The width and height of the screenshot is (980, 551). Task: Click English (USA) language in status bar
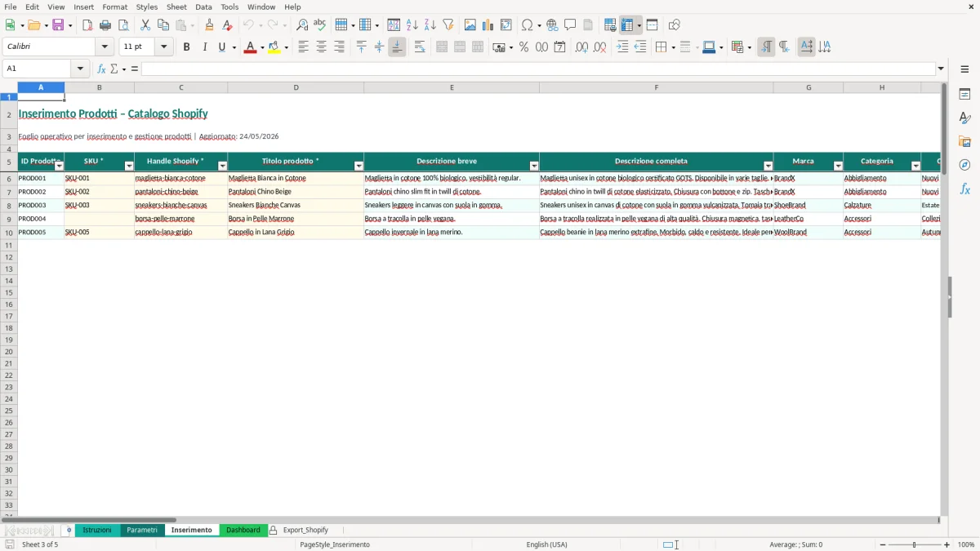pos(546,544)
